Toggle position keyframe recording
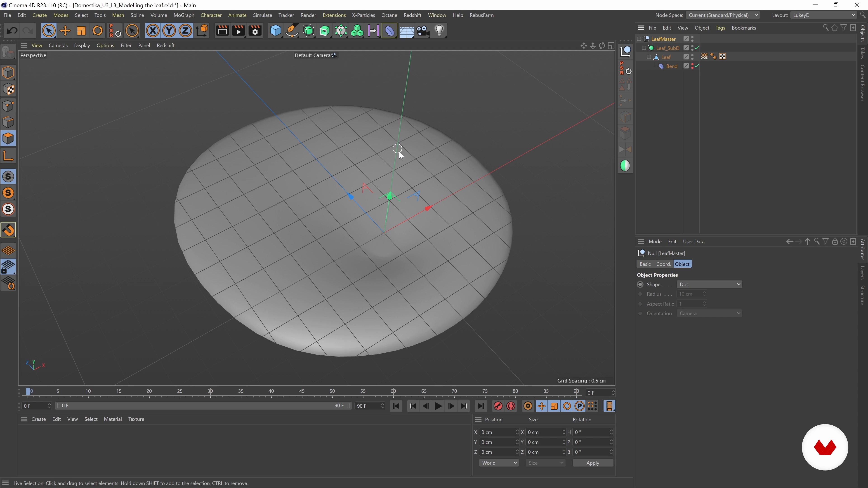Viewport: 868px width, 488px height. pos(542,406)
